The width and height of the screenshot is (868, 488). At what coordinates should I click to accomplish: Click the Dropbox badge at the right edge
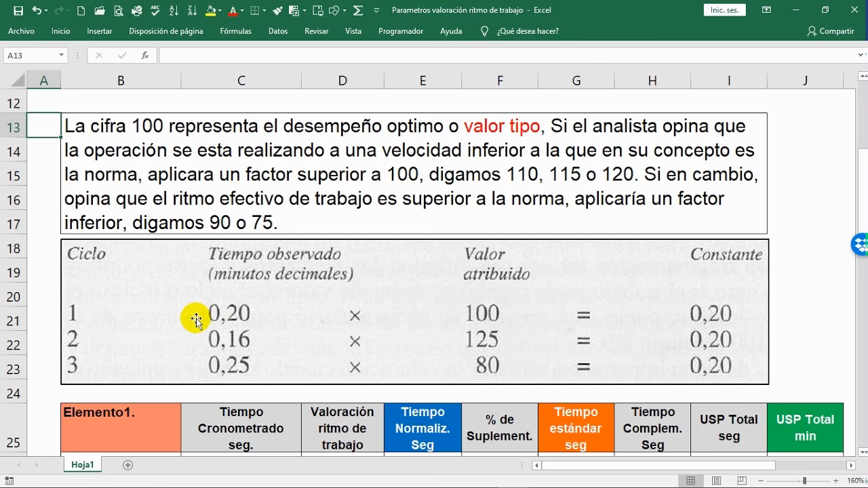[x=862, y=244]
